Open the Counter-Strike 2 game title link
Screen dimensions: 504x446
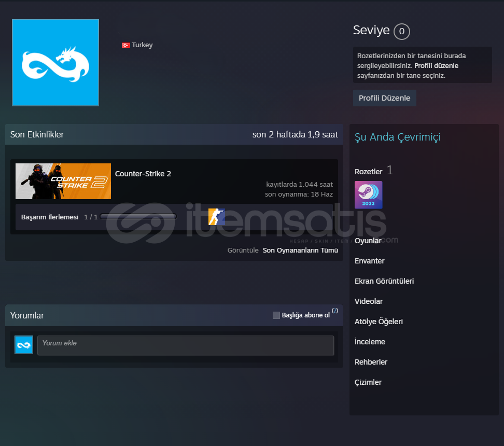pyautogui.click(x=143, y=174)
